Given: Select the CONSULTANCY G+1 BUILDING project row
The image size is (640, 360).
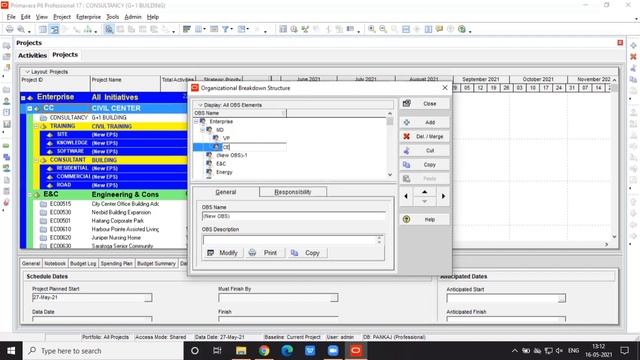Looking at the screenshot, I should (105, 118).
